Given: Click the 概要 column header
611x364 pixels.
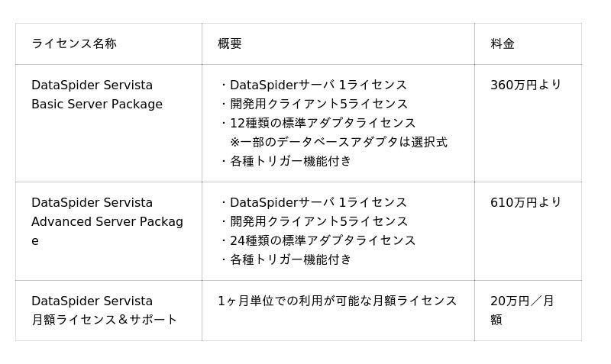Looking at the screenshot, I should click(230, 43).
